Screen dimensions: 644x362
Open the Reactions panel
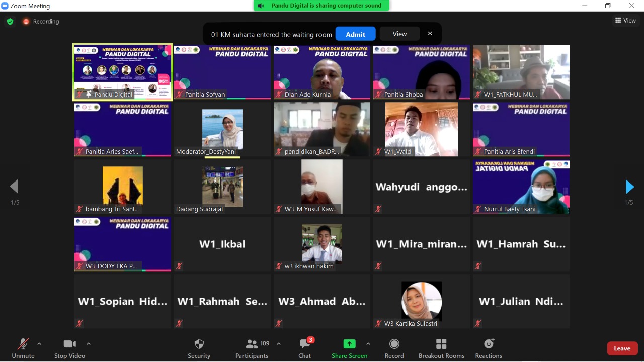488,348
